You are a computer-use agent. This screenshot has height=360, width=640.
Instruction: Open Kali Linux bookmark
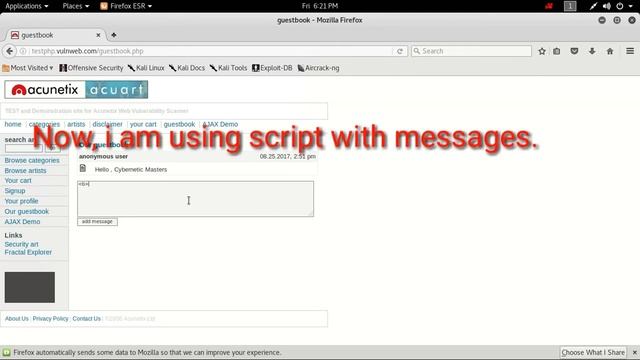coord(146,68)
